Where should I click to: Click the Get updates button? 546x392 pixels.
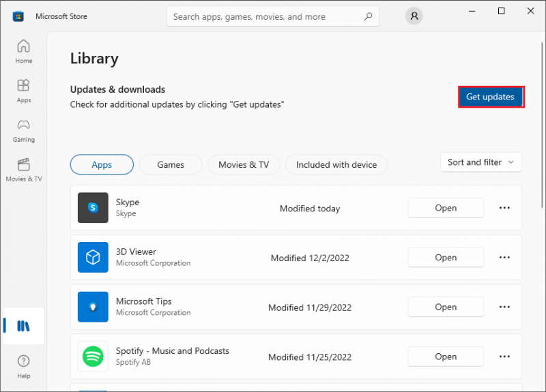click(x=491, y=97)
